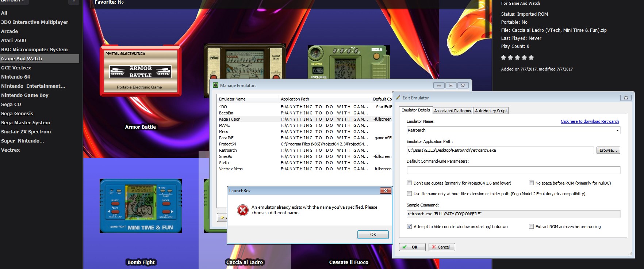Select the Armor Battle game box art
Image resolution: width=644 pixels, height=269 pixels.
pos(141,71)
